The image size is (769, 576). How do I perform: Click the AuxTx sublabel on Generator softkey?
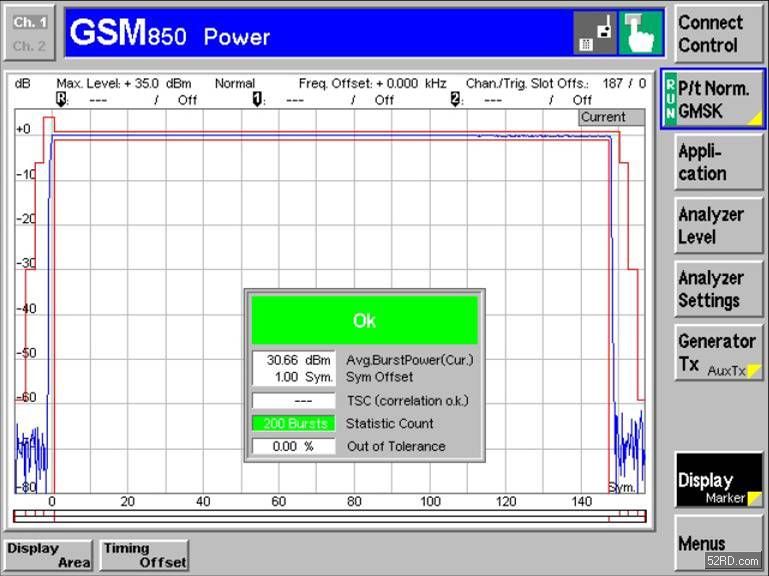[726, 371]
